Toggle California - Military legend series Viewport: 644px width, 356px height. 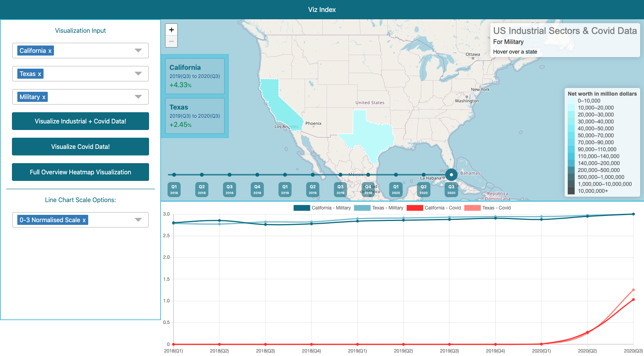tap(322, 208)
